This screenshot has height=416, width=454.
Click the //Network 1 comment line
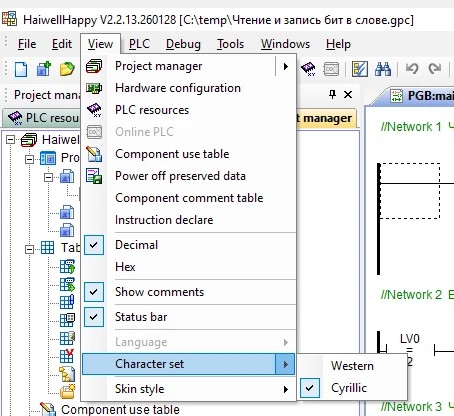(417, 127)
